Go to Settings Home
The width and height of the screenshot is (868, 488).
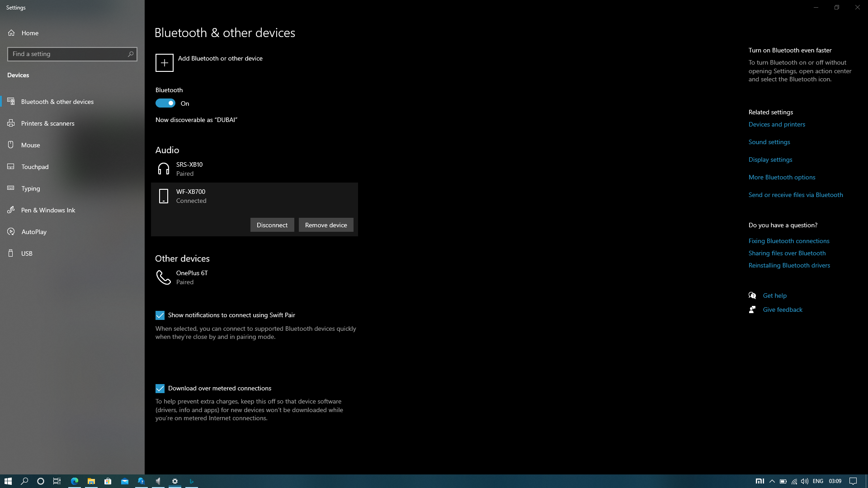pos(72,33)
